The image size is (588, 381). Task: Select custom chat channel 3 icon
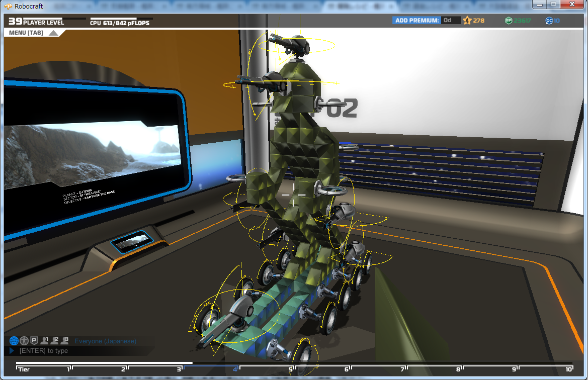point(64,340)
